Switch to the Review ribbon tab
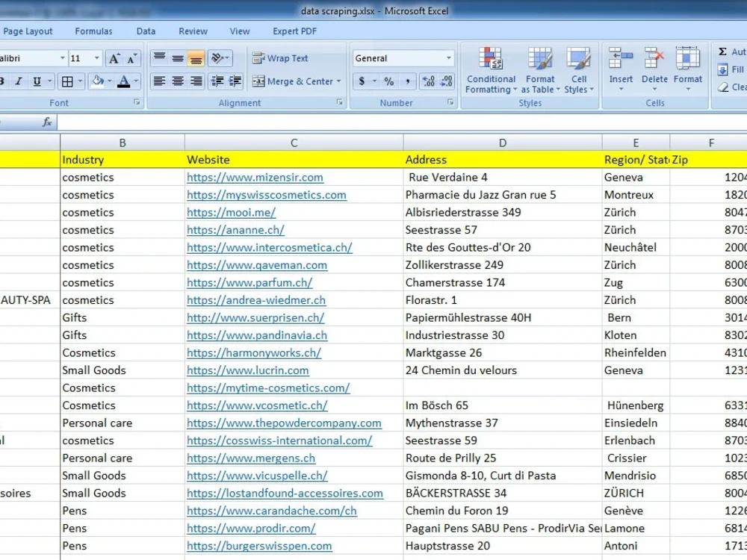 [x=192, y=31]
